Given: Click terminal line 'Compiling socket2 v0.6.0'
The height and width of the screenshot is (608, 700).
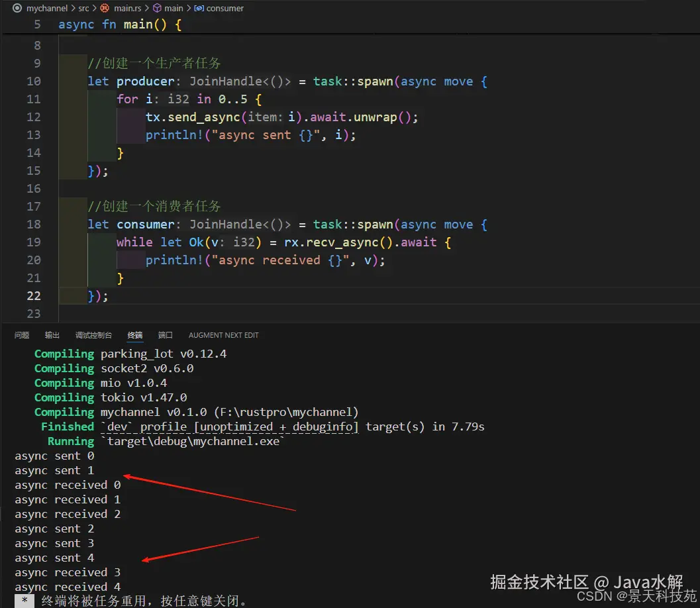Looking at the screenshot, I should click(x=114, y=368).
